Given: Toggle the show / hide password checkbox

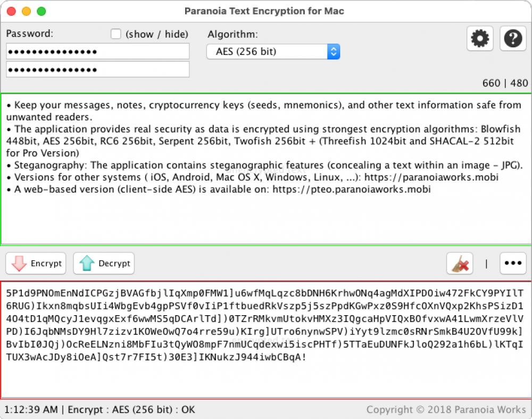Looking at the screenshot, I should click(115, 34).
